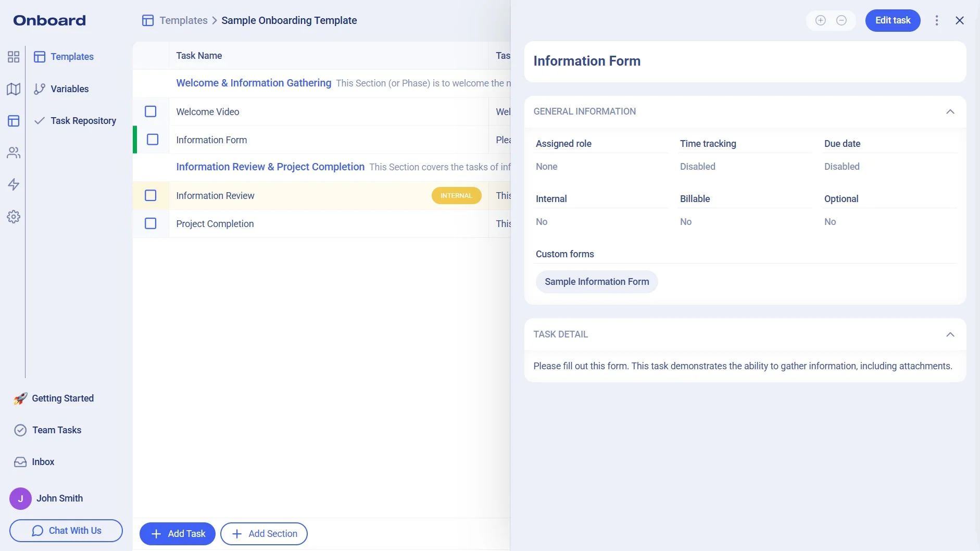The height and width of the screenshot is (551, 980).
Task: Open the Task Repository menu item
Action: point(83,121)
